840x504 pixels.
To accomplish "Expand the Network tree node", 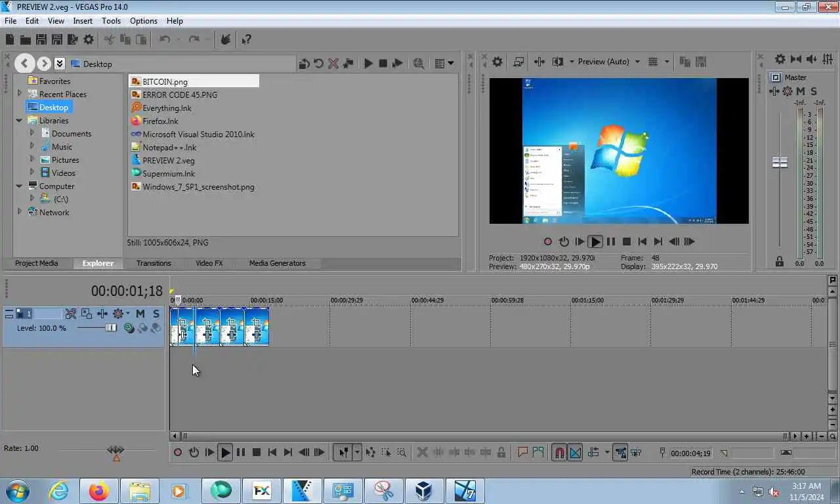I will tap(20, 212).
